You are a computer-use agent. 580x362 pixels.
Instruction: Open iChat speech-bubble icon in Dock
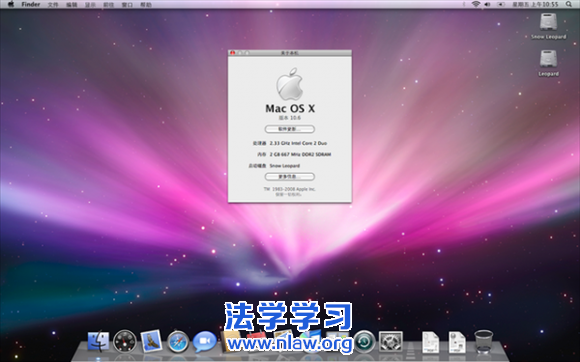[205, 341]
